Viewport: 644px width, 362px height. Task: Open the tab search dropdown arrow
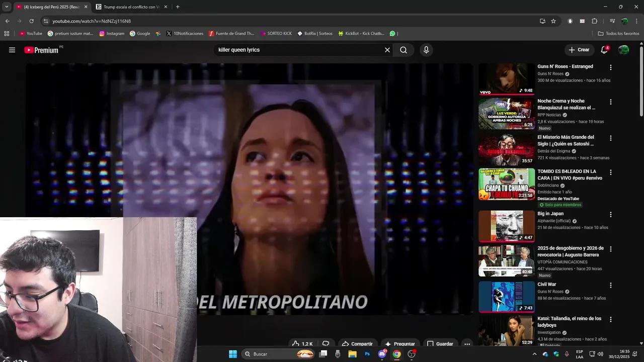click(x=6, y=7)
